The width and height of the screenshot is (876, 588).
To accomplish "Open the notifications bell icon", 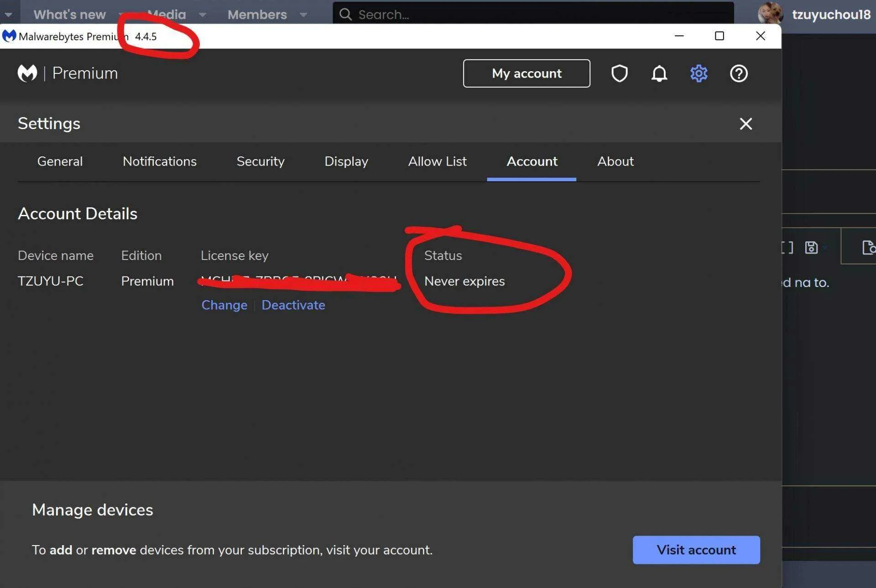I will 659,73.
